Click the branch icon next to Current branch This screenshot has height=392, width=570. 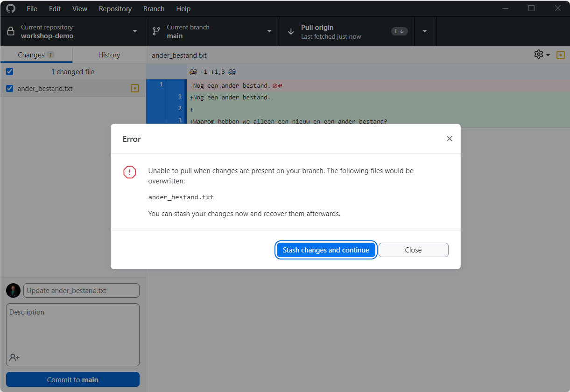(x=157, y=31)
